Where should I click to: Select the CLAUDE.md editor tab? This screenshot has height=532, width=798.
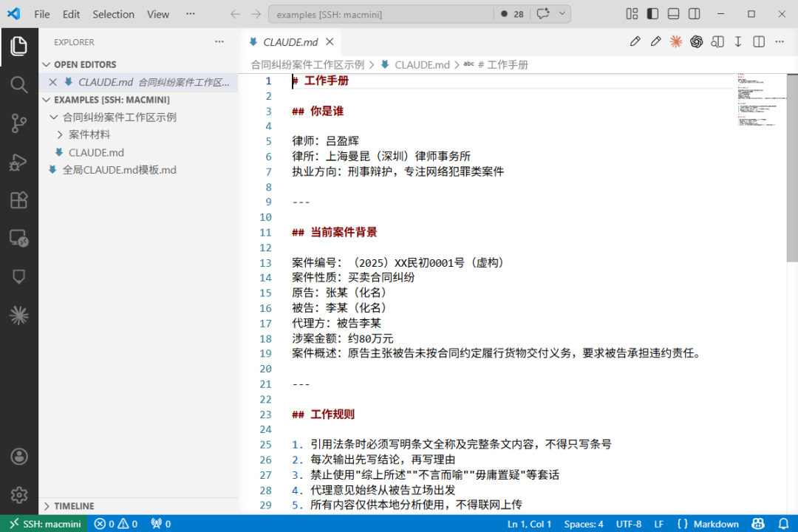pyautogui.click(x=290, y=41)
